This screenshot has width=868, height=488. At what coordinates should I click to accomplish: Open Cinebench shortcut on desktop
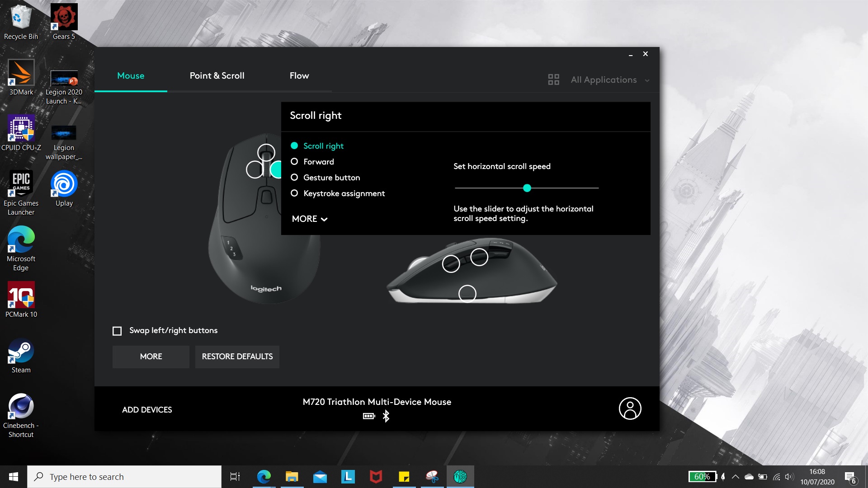point(21,415)
